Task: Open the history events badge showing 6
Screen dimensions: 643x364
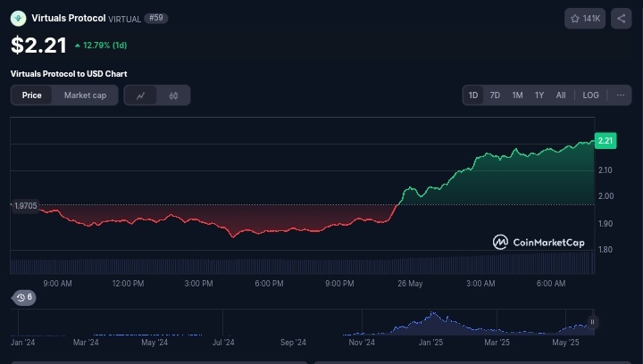Action: 24,297
